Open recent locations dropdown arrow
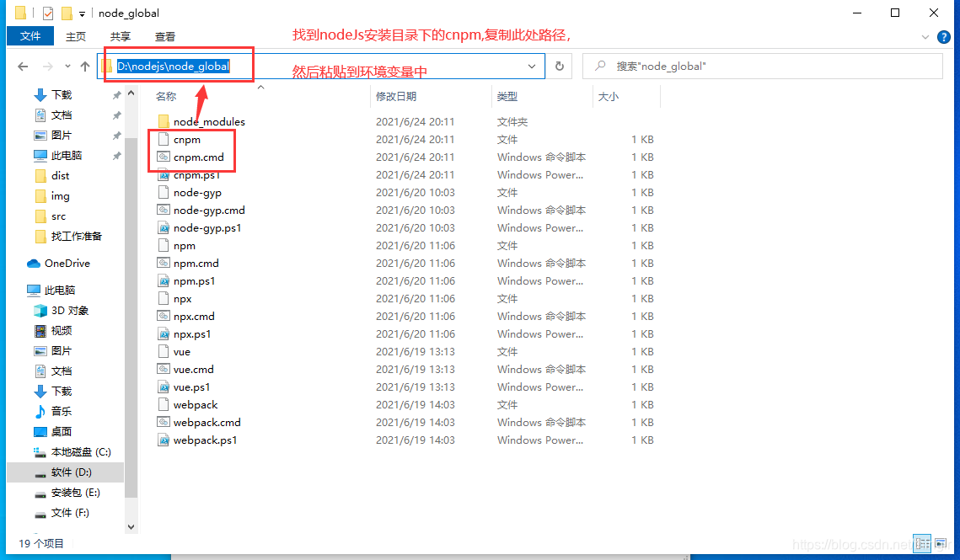Viewport: 960px width, 560px height. pos(67,66)
